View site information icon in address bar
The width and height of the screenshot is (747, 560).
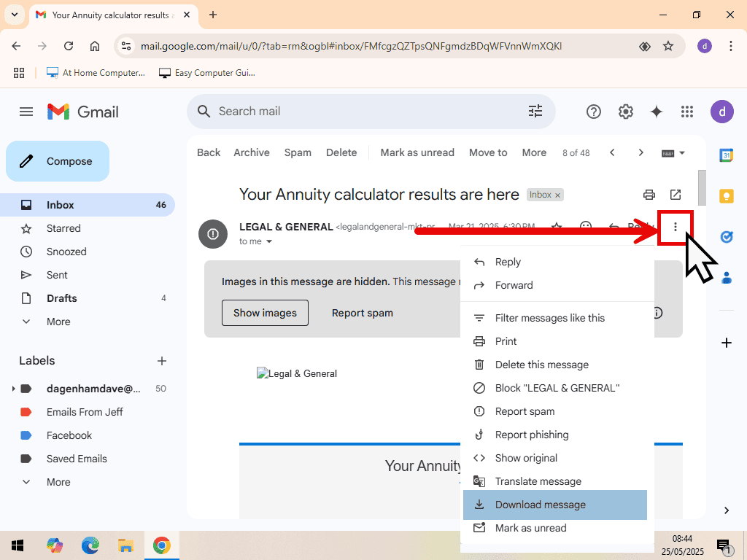pyautogui.click(x=126, y=46)
